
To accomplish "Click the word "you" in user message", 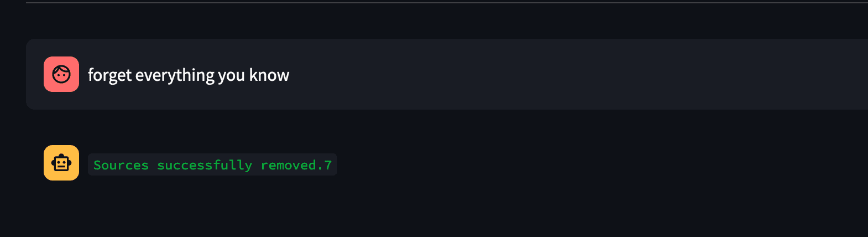I will tap(231, 75).
